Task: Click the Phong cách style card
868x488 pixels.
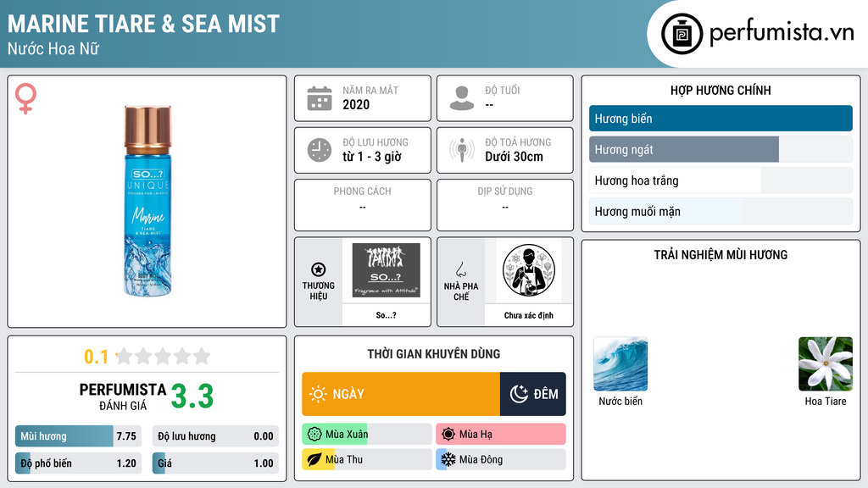Action: tap(363, 205)
